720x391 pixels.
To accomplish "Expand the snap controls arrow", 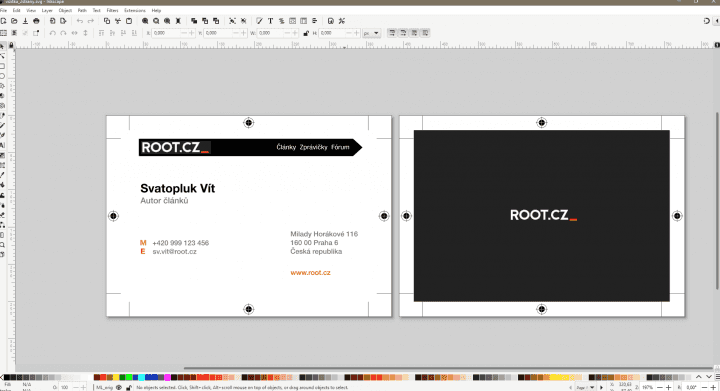I will (717, 21).
